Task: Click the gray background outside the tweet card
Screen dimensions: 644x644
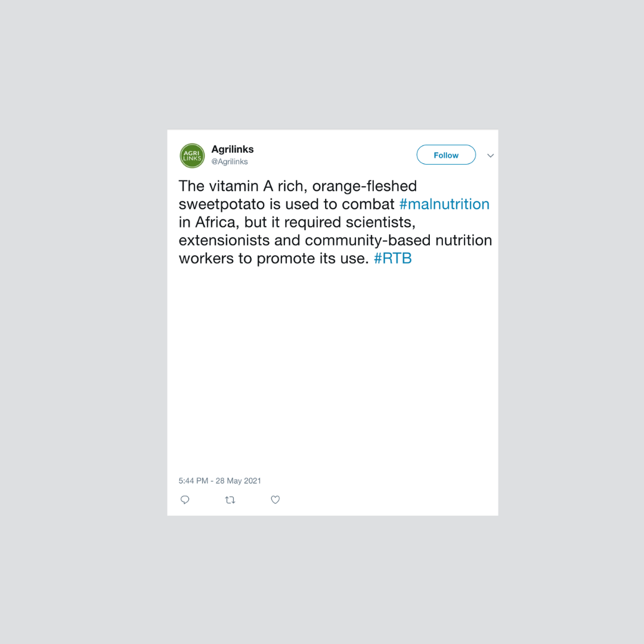Action: tap(82, 329)
